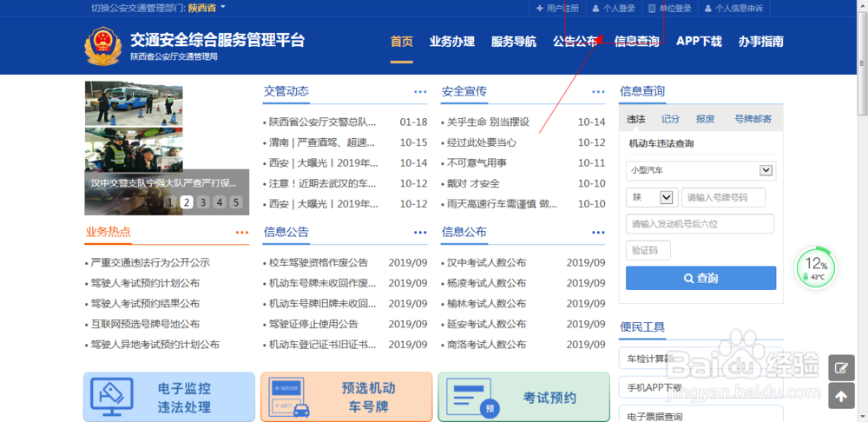Open APP下载 navigation item
Screen dimensions: 868x422
[699, 42]
